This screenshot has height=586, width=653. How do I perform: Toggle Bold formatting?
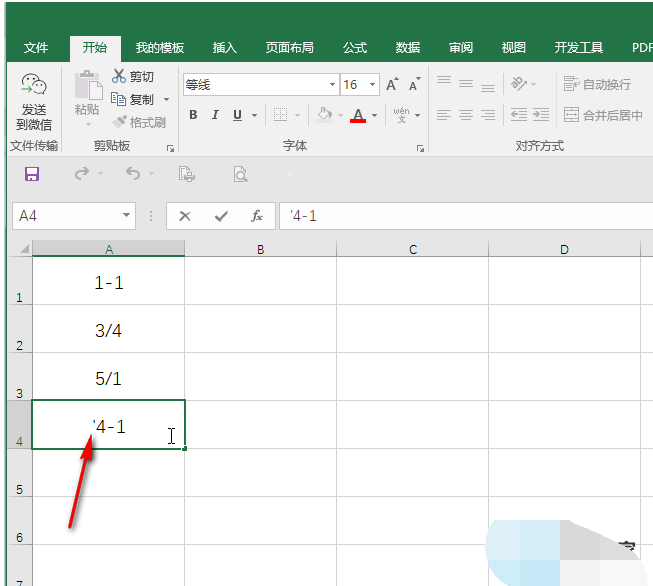tap(194, 115)
